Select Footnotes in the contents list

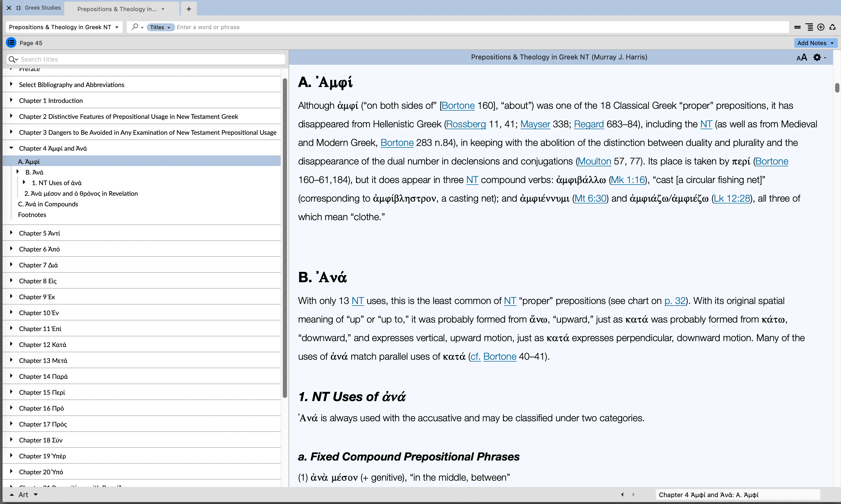click(32, 215)
